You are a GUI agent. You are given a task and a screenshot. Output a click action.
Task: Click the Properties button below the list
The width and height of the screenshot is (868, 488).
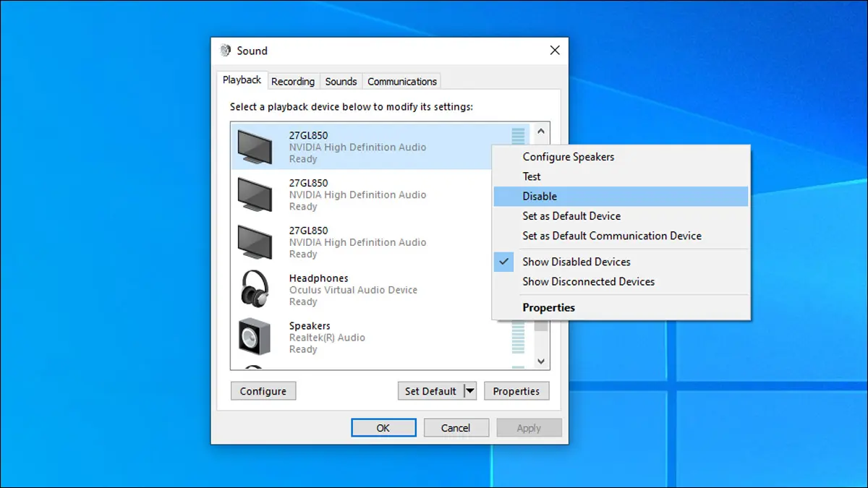(516, 391)
